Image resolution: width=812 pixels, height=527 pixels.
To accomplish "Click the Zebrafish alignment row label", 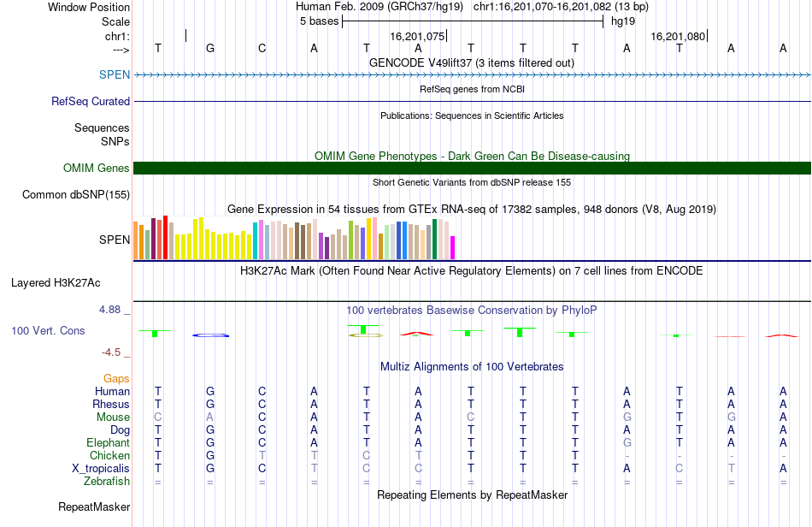I will [x=107, y=482].
